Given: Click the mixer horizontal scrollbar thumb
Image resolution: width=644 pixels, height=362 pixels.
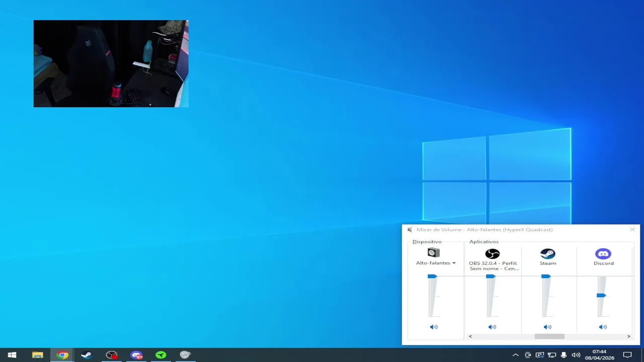Looking at the screenshot, I should click(x=549, y=336).
